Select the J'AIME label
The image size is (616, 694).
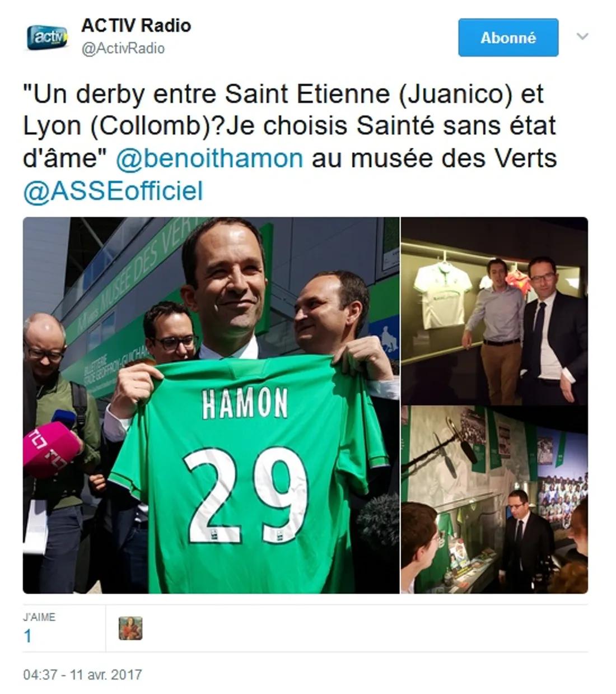(39, 617)
